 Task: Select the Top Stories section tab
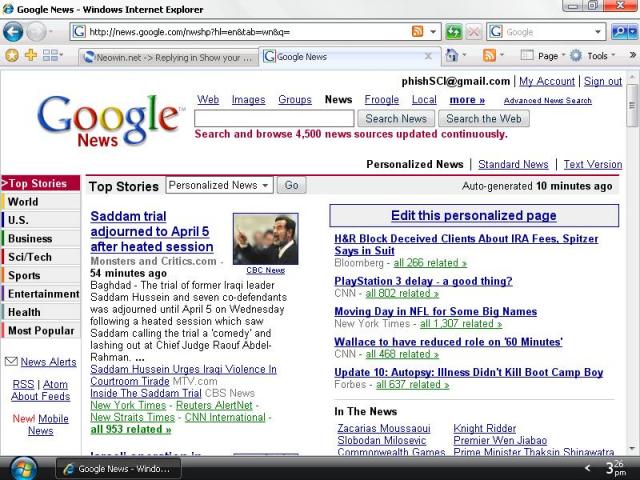40,183
